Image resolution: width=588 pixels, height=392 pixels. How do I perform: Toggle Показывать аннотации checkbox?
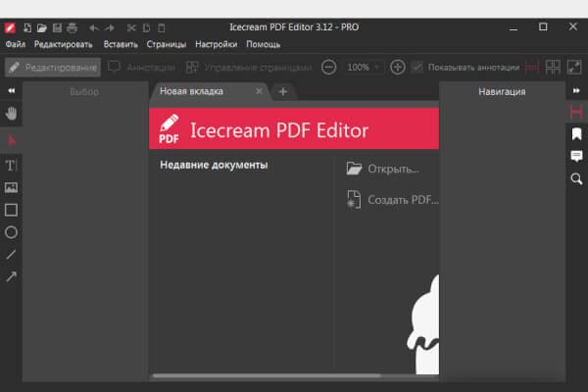pyautogui.click(x=417, y=68)
